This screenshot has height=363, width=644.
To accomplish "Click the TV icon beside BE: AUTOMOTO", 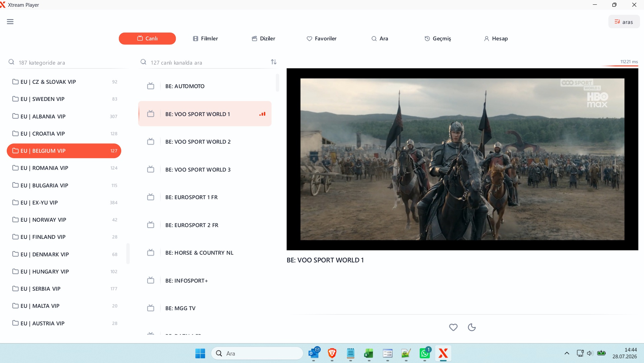I will point(151,86).
